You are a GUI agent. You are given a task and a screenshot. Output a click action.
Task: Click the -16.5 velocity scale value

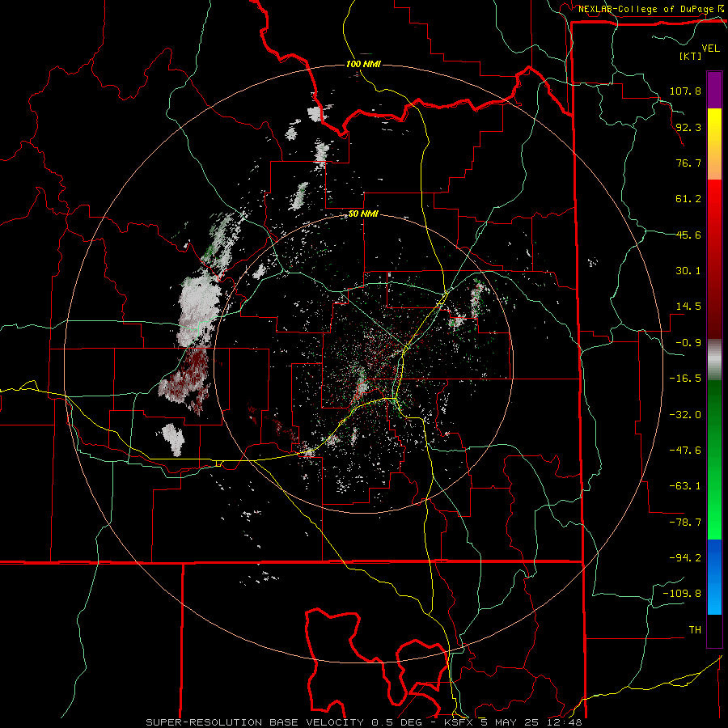point(685,379)
